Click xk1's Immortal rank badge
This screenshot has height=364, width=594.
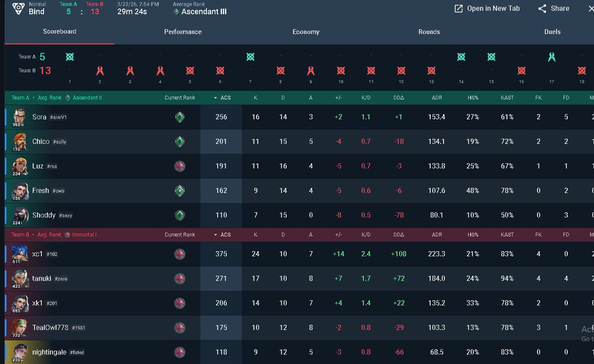point(180,303)
